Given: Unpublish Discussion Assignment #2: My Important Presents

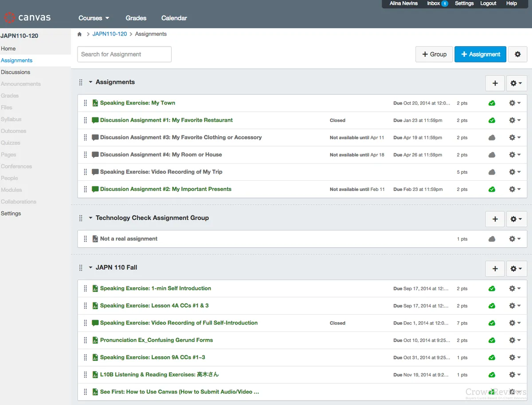Looking at the screenshot, I should click(x=492, y=190).
